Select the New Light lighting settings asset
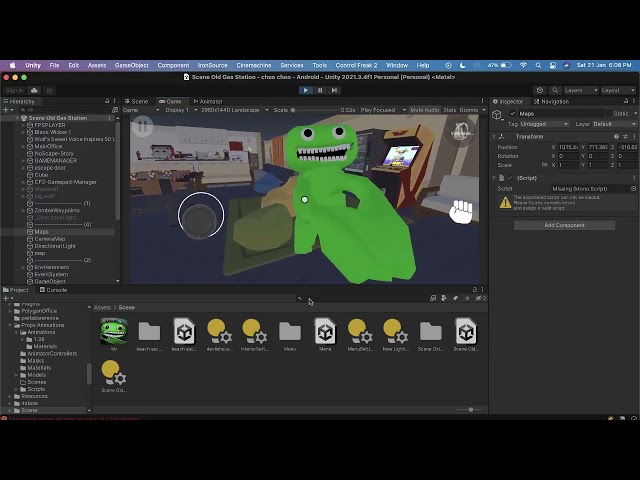 tap(396, 331)
